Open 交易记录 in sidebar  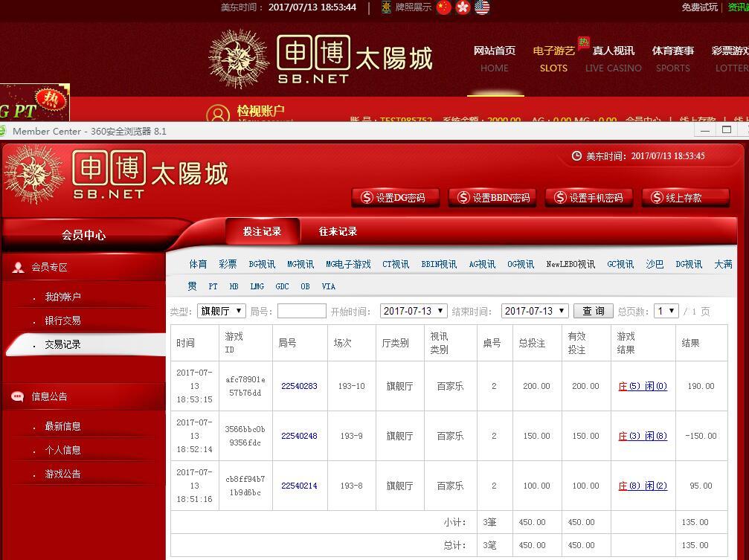tap(62, 344)
